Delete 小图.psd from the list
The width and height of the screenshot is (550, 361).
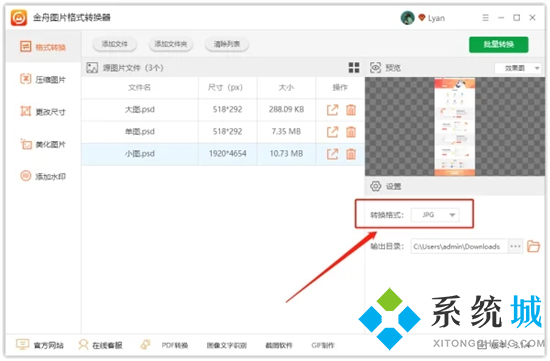(x=351, y=154)
